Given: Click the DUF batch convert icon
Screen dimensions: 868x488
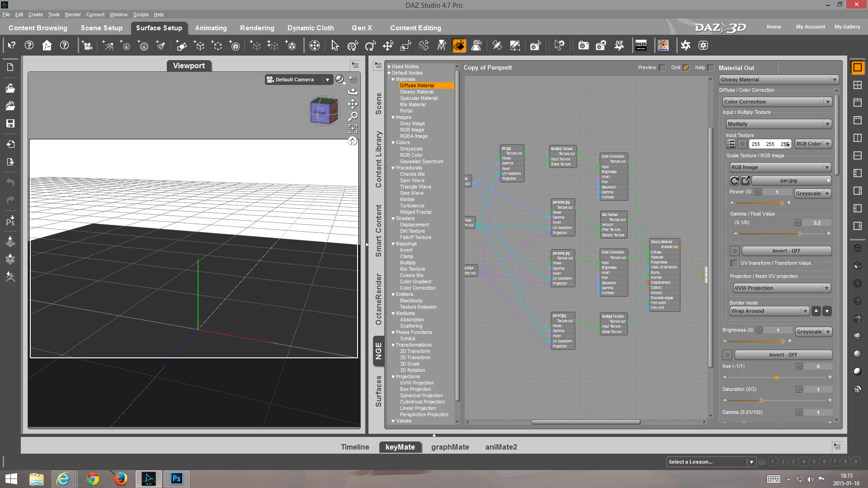Looking at the screenshot, I should point(619,46).
